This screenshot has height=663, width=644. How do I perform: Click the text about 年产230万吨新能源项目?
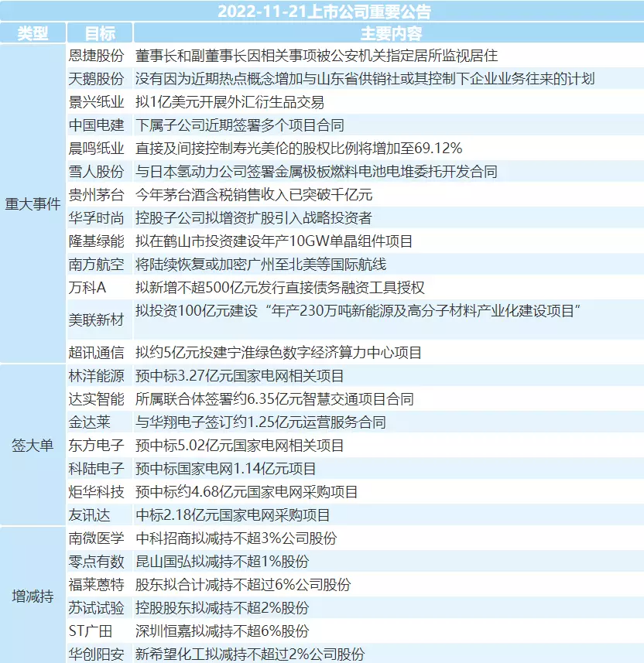[x=358, y=311]
